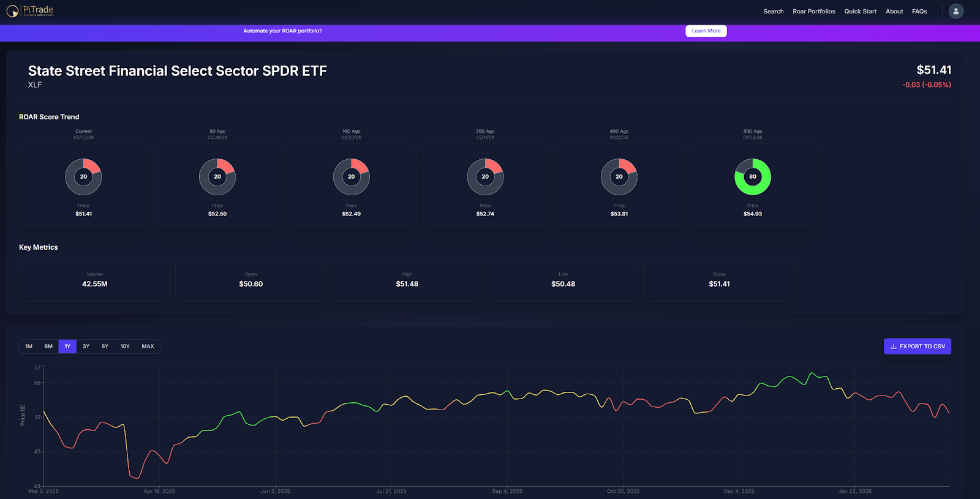
Task: Click the Current label above first score card
Action: (83, 132)
